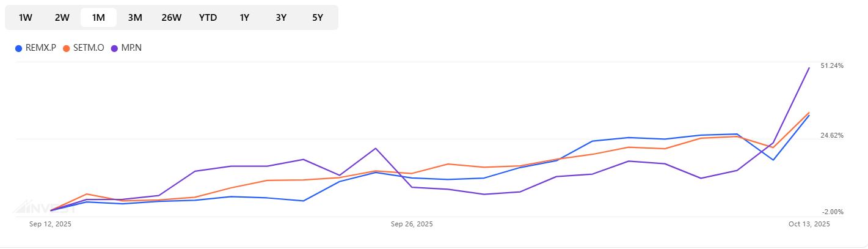Image resolution: width=868 pixels, height=249 pixels.
Task: Select the 1Y time range
Action: [x=244, y=18]
